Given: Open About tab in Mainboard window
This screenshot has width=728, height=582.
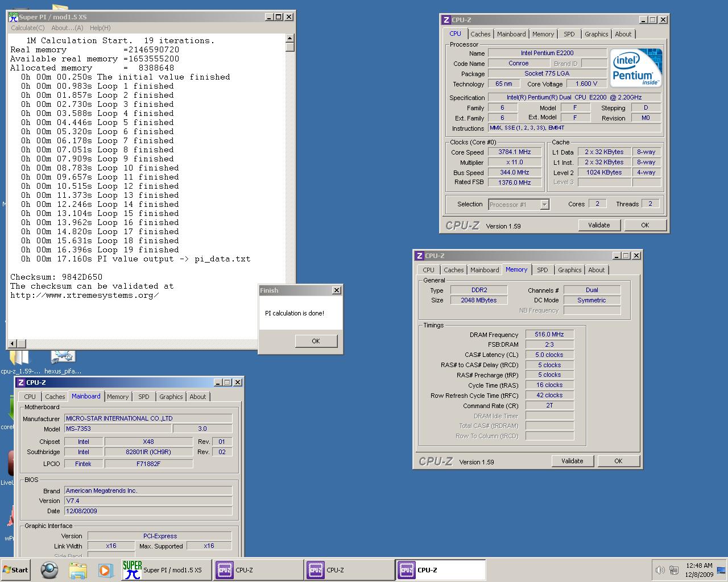Looking at the screenshot, I should coord(198,397).
